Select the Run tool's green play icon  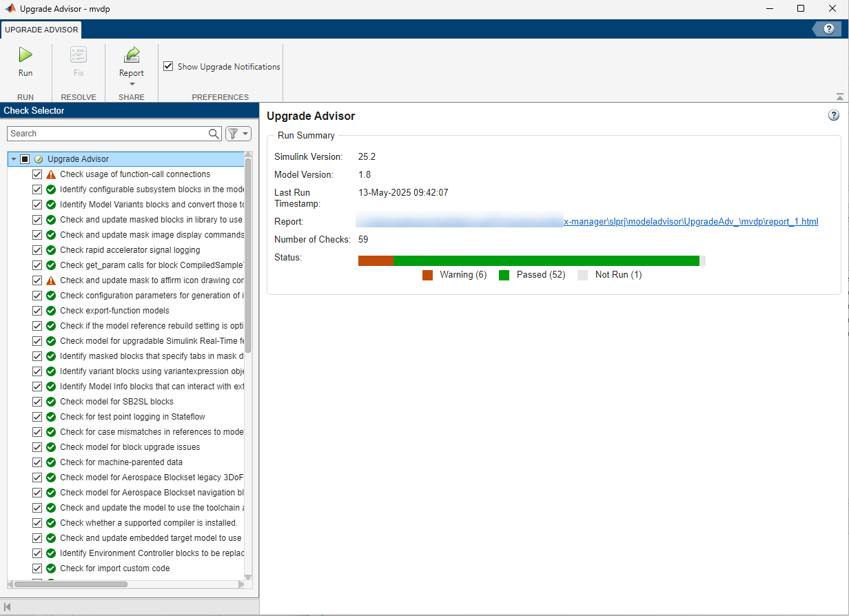[25, 54]
